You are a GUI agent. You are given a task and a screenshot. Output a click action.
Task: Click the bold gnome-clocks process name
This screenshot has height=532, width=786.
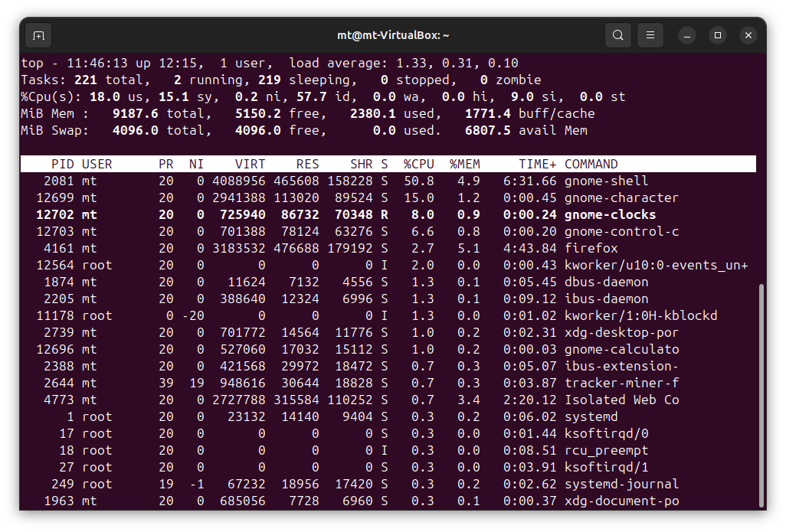pos(610,214)
